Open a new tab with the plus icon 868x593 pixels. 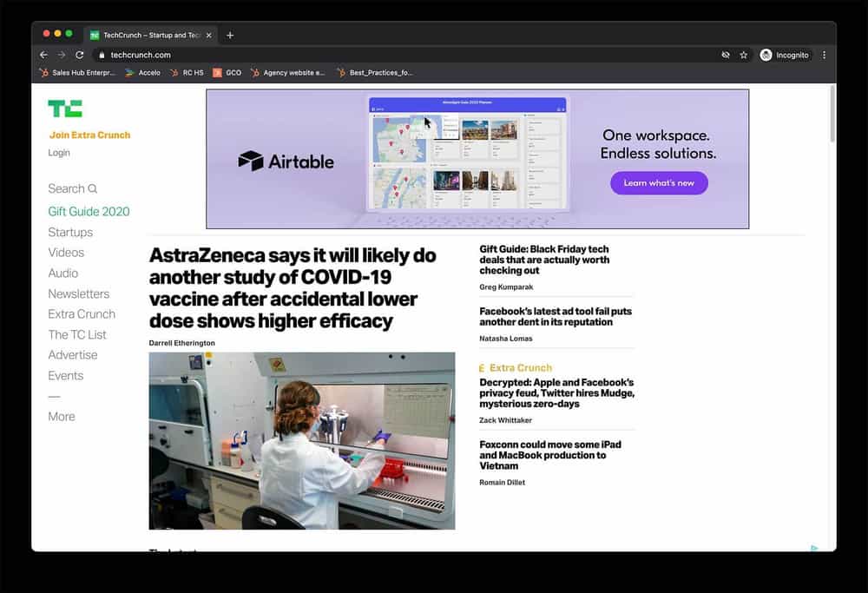230,35
